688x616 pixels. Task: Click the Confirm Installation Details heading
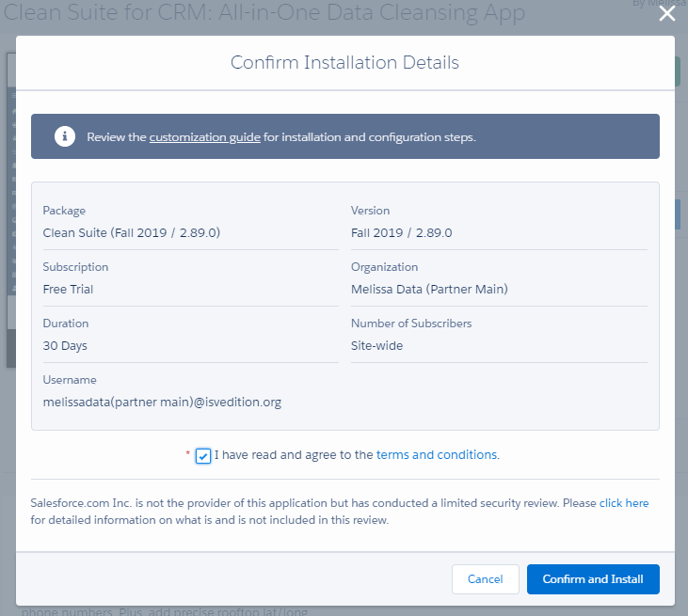344,63
